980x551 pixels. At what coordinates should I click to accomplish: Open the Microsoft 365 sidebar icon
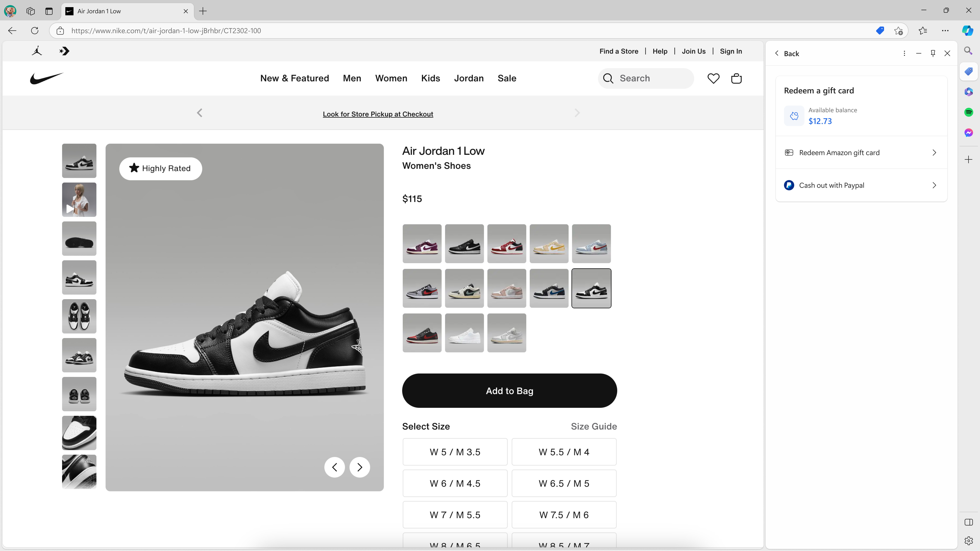[x=969, y=92]
